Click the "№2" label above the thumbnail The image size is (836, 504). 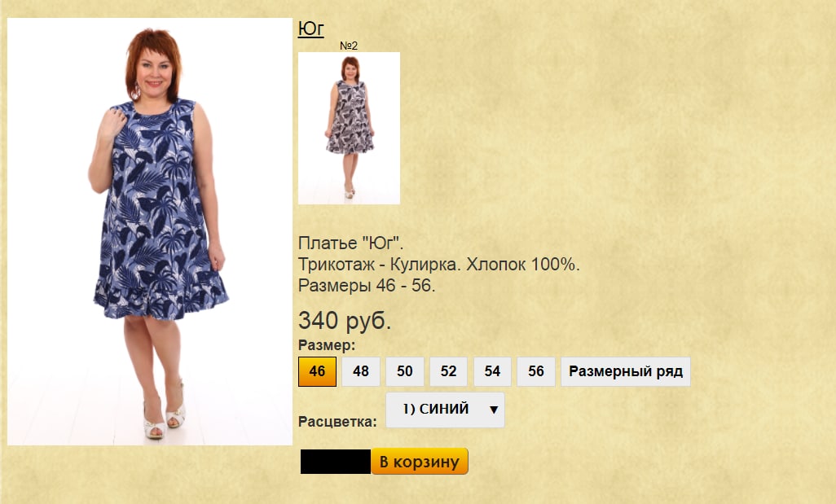pos(349,46)
